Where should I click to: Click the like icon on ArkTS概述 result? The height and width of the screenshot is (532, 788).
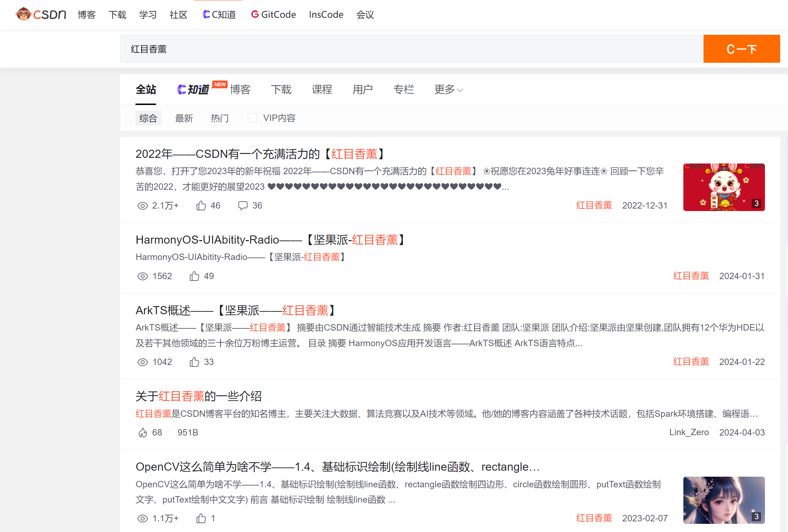[x=194, y=362]
